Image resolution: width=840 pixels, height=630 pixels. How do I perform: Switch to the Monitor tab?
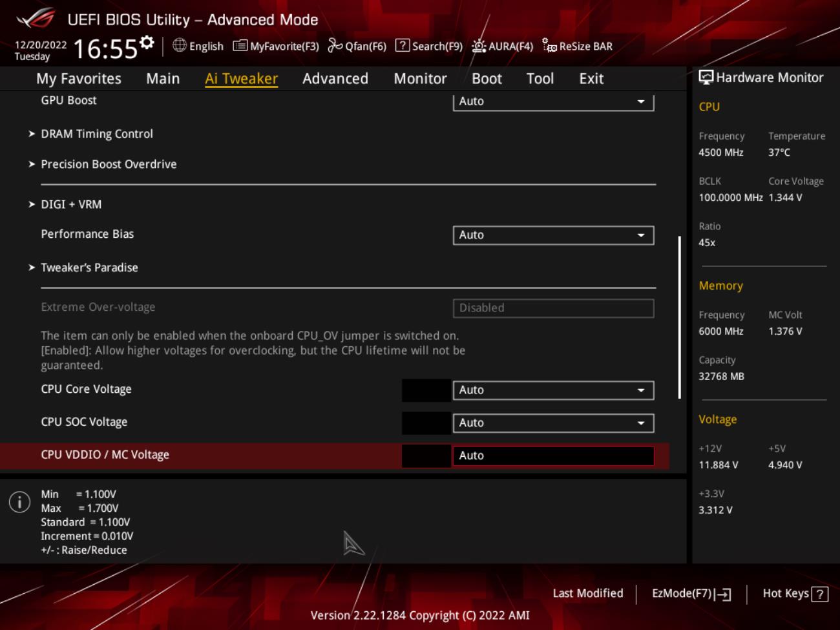[x=420, y=79]
